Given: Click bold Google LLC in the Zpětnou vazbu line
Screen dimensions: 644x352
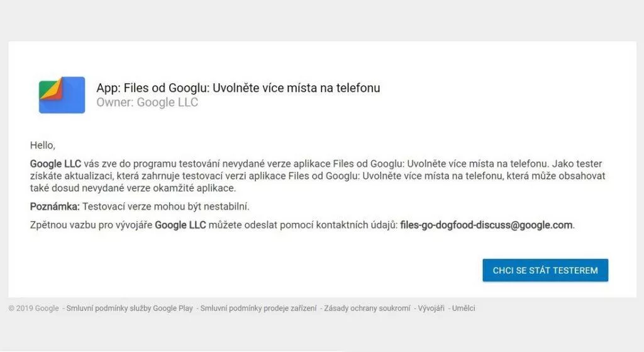Looking at the screenshot, I should pos(180,225).
